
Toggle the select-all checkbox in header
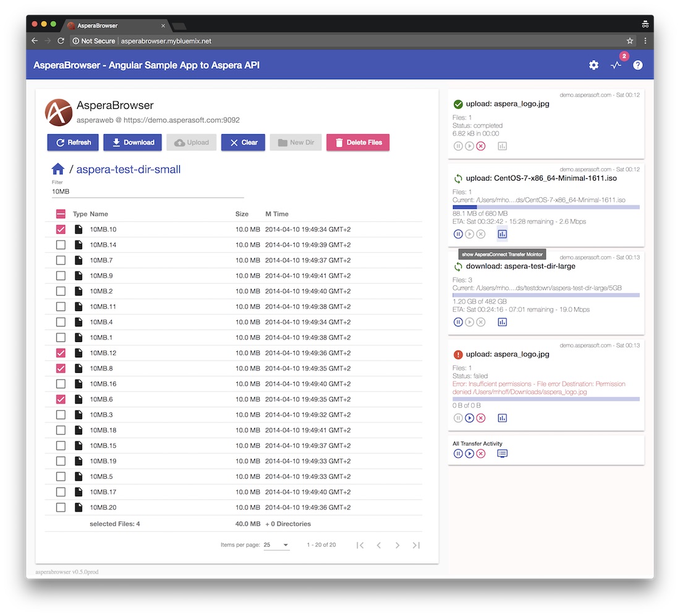pyautogui.click(x=61, y=214)
